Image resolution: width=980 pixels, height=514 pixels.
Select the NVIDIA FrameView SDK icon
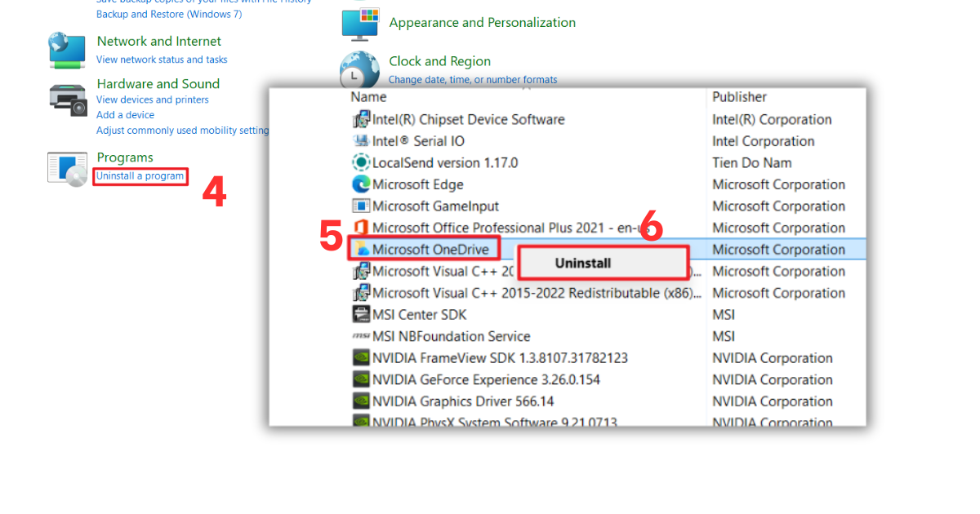pos(361,357)
